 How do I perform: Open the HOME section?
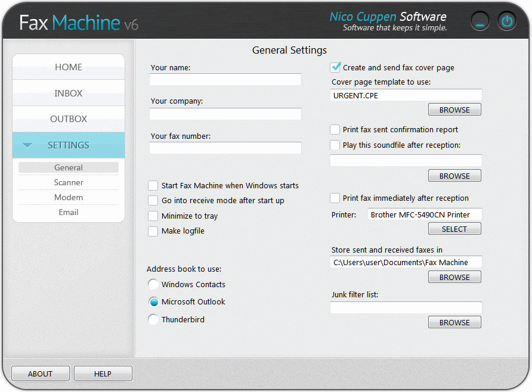(69, 67)
